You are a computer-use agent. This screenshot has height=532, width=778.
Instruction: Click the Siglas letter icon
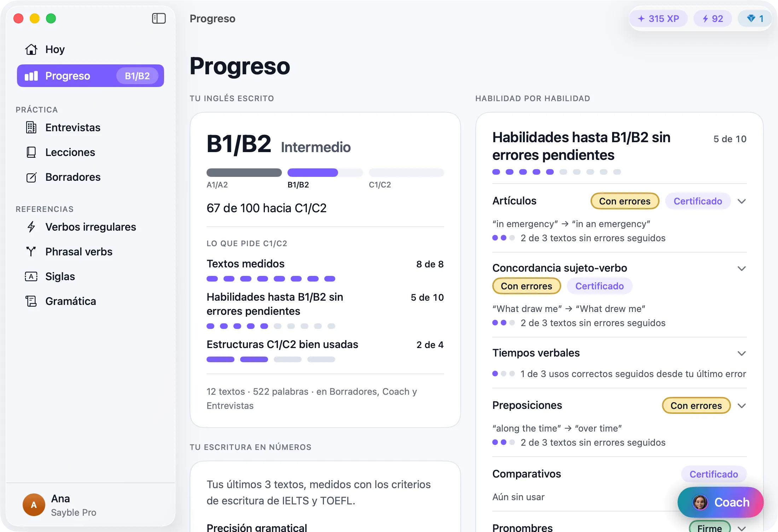tap(31, 276)
